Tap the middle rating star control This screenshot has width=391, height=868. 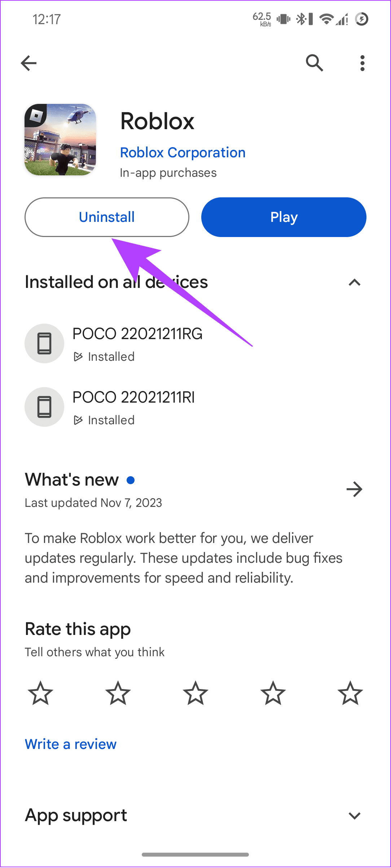click(x=195, y=693)
